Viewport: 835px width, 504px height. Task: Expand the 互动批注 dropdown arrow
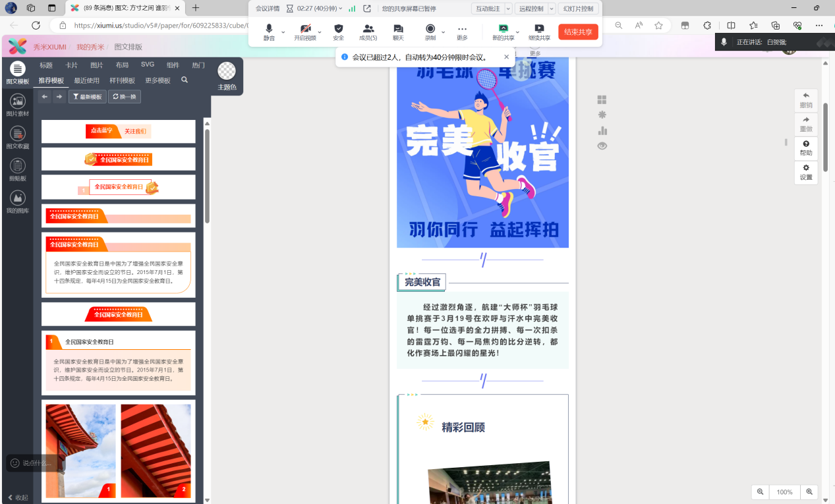508,9
